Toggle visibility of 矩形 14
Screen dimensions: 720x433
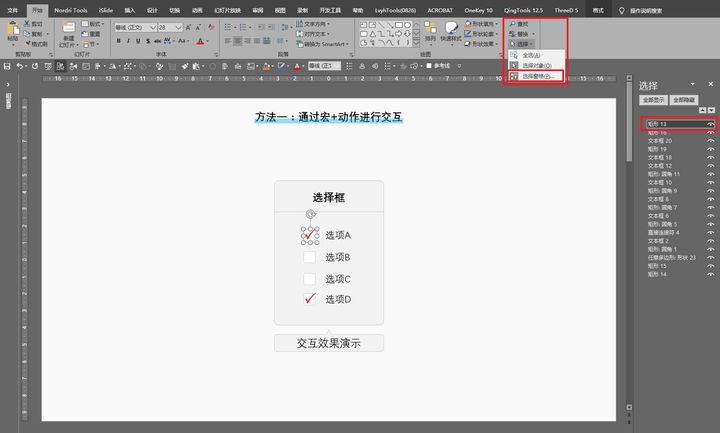pos(710,274)
